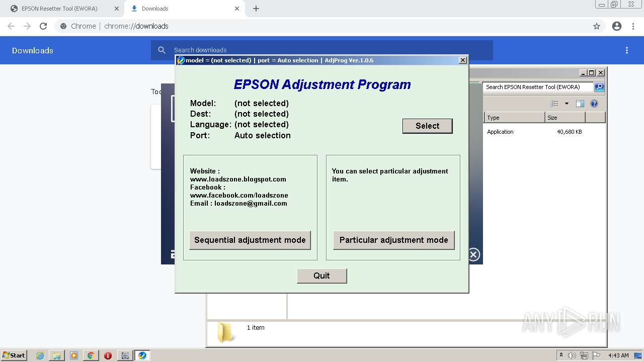Open Windows Media Player from taskbar
The image size is (644, 362).
coord(74,355)
